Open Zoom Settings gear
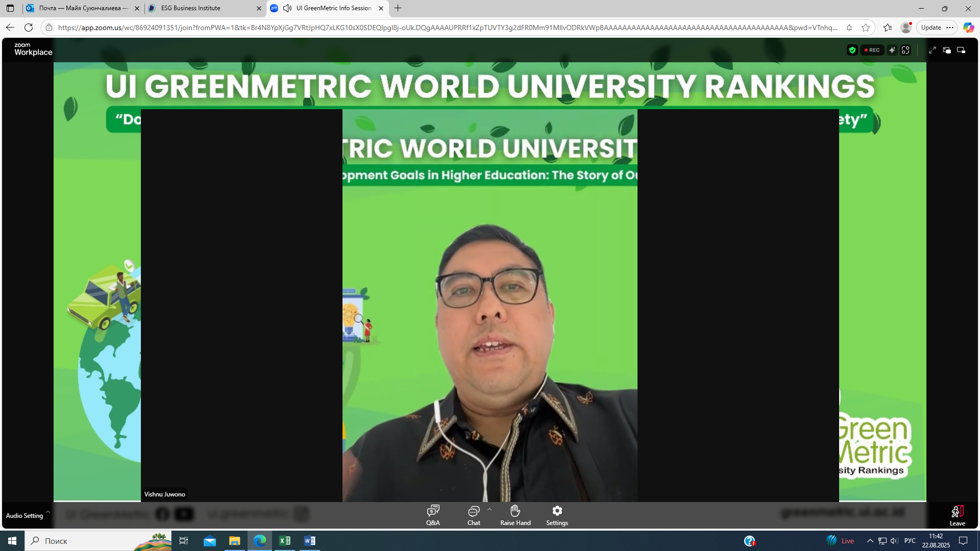This screenshot has width=980, height=551. coord(557,515)
